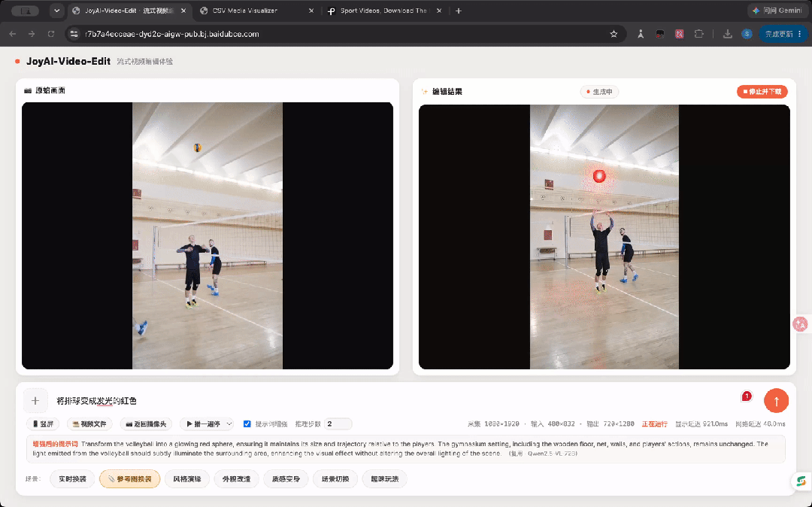812x507 pixels.
Task: Click the Ask Gemini button in title bar
Action: (x=777, y=11)
